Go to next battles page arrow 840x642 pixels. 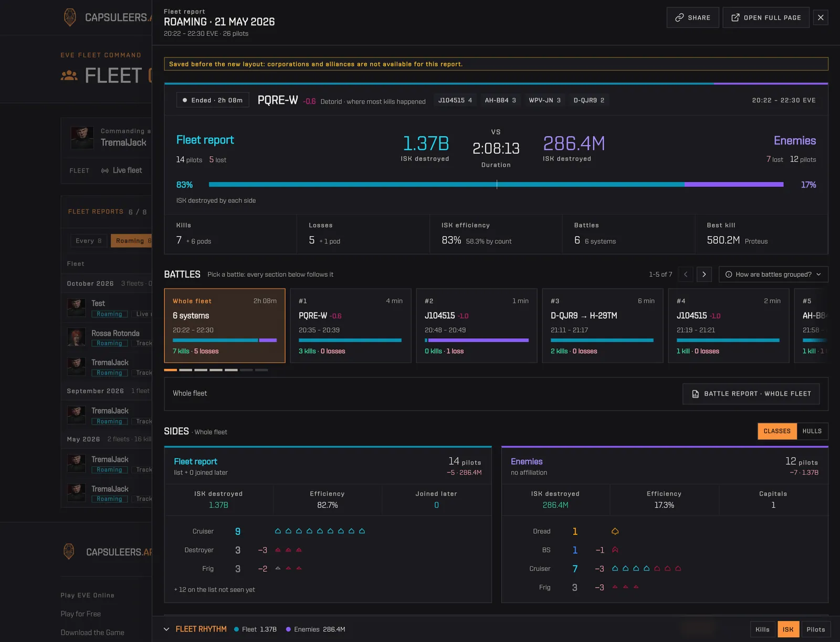(704, 274)
